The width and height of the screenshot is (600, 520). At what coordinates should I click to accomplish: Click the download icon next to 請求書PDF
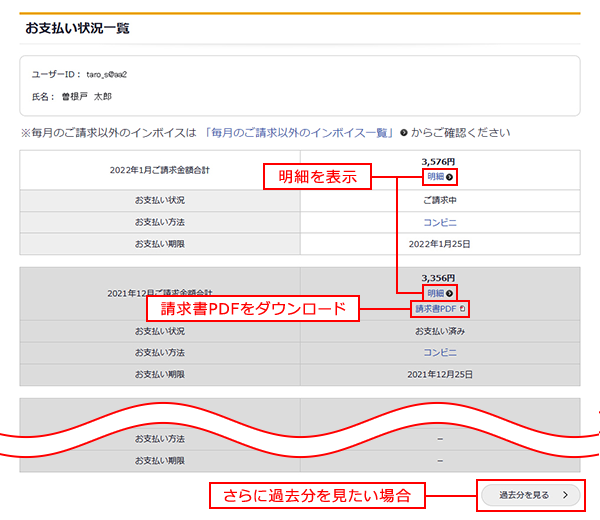point(463,309)
